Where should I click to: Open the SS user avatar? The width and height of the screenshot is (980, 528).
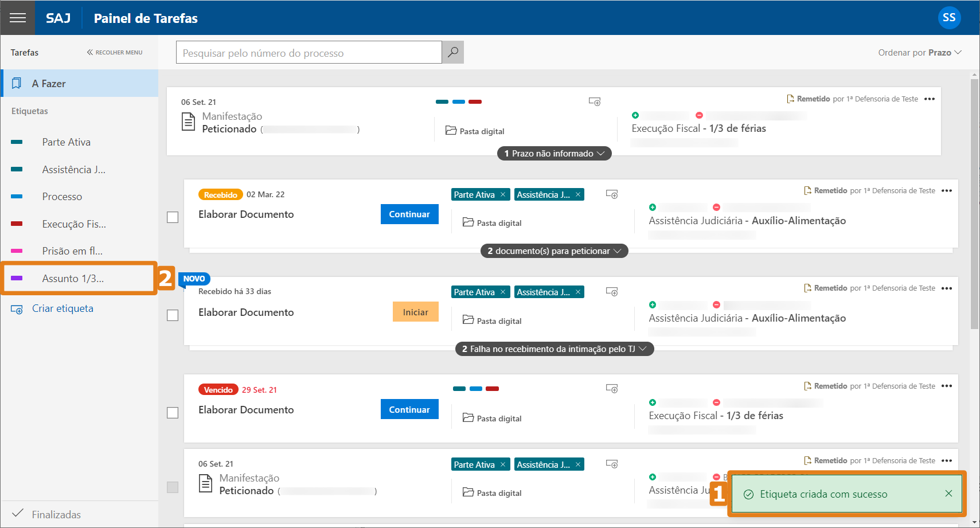(949, 18)
